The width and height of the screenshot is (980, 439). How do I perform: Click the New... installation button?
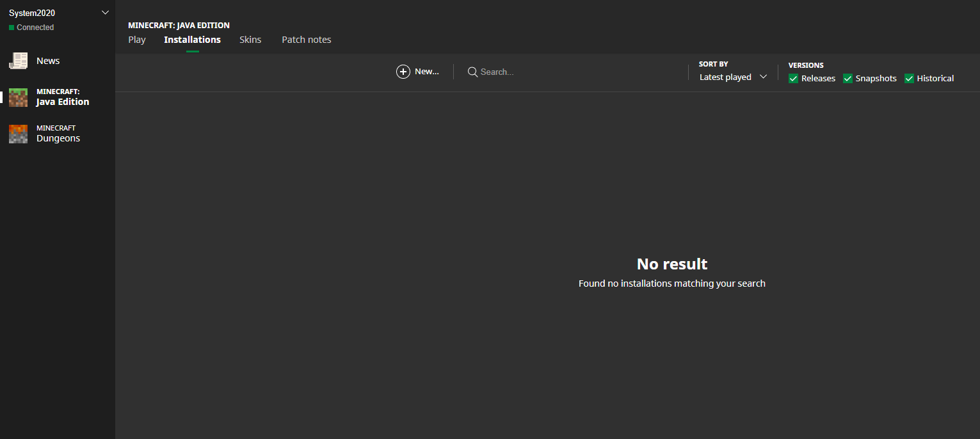418,72
